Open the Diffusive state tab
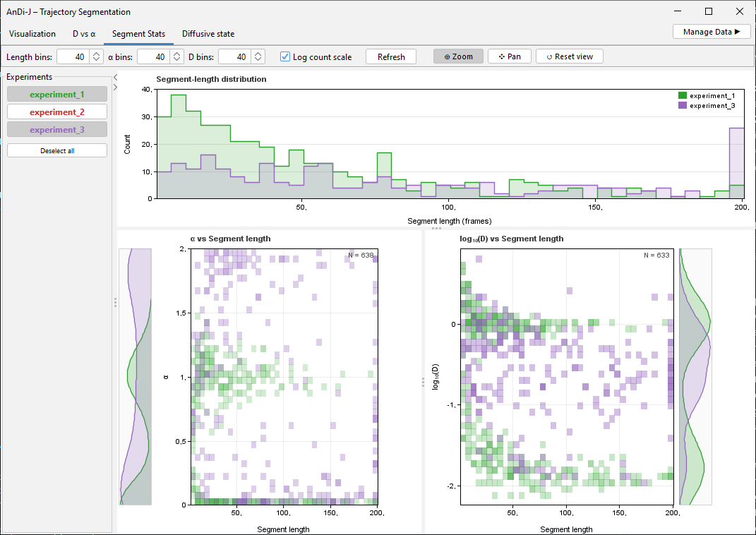 (208, 34)
